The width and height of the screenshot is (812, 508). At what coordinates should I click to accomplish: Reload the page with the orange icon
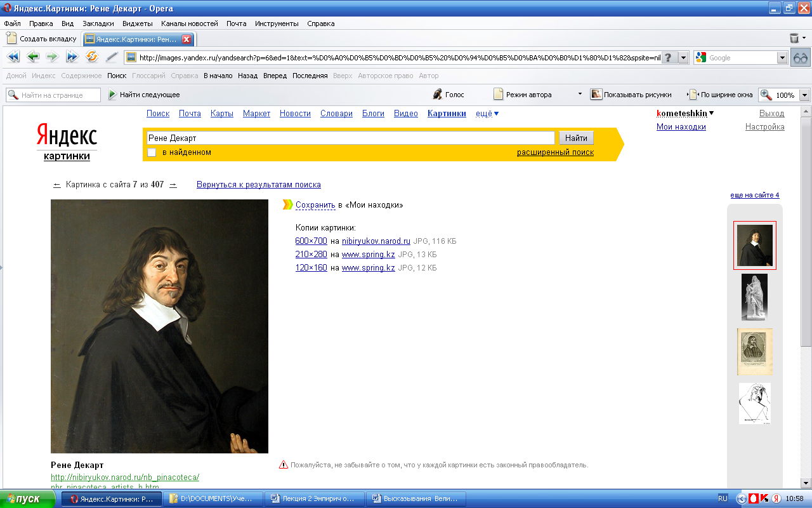[x=92, y=57]
